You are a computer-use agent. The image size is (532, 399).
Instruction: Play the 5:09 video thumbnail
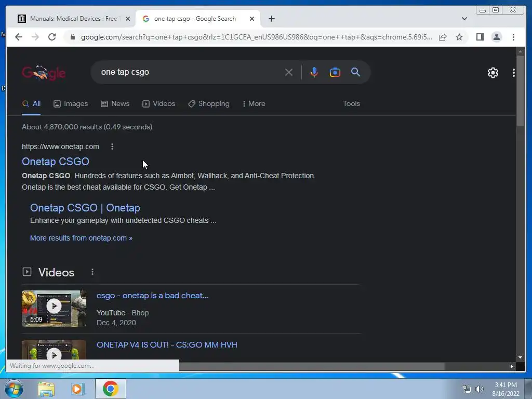pyautogui.click(x=54, y=309)
